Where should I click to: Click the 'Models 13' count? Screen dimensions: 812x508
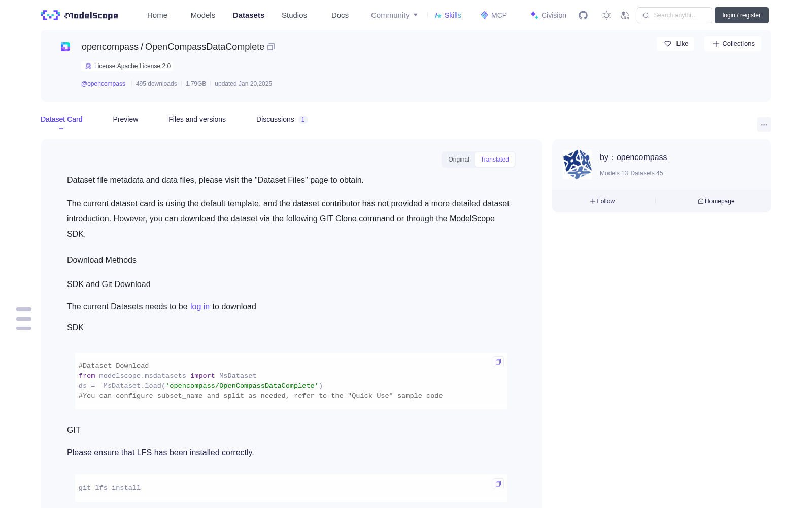614,173
